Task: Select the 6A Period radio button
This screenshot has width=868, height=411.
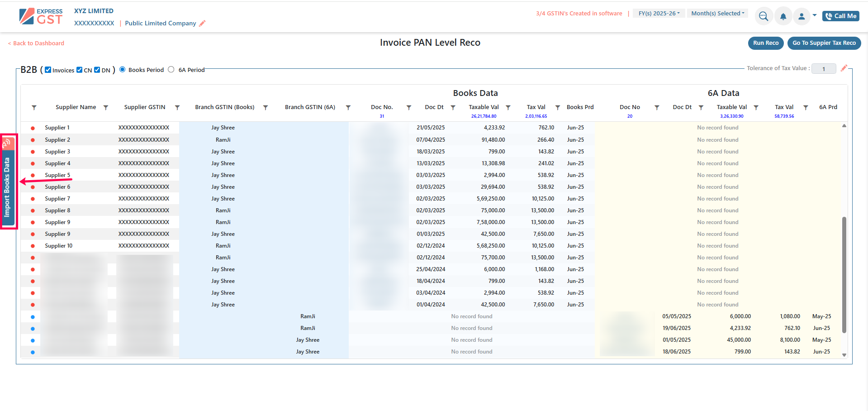Action: tap(171, 70)
